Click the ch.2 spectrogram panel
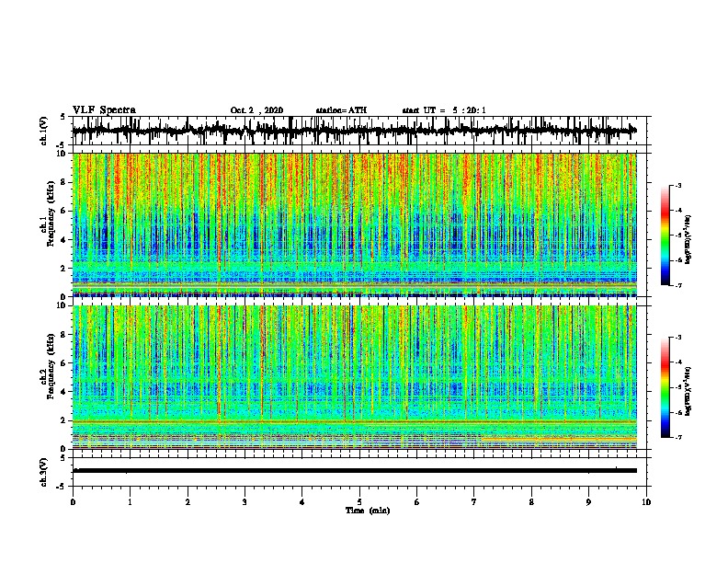Screen dimensions: 728x563 point(355,377)
